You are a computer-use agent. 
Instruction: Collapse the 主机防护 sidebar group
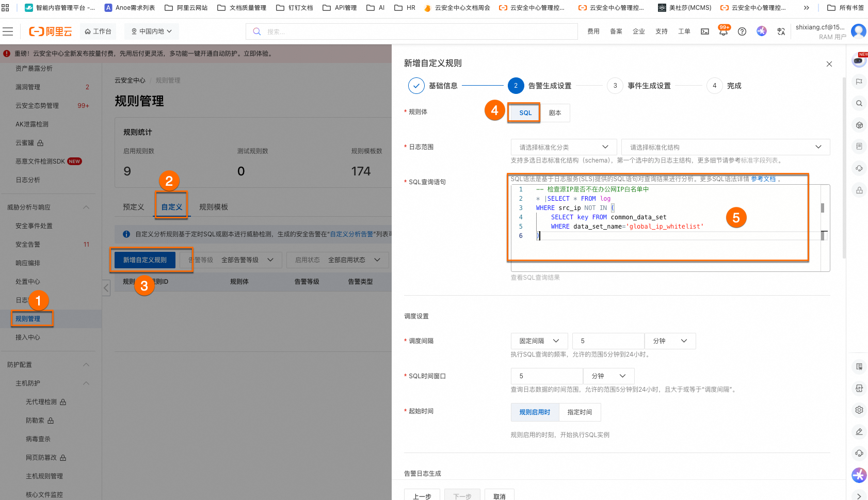tap(86, 383)
